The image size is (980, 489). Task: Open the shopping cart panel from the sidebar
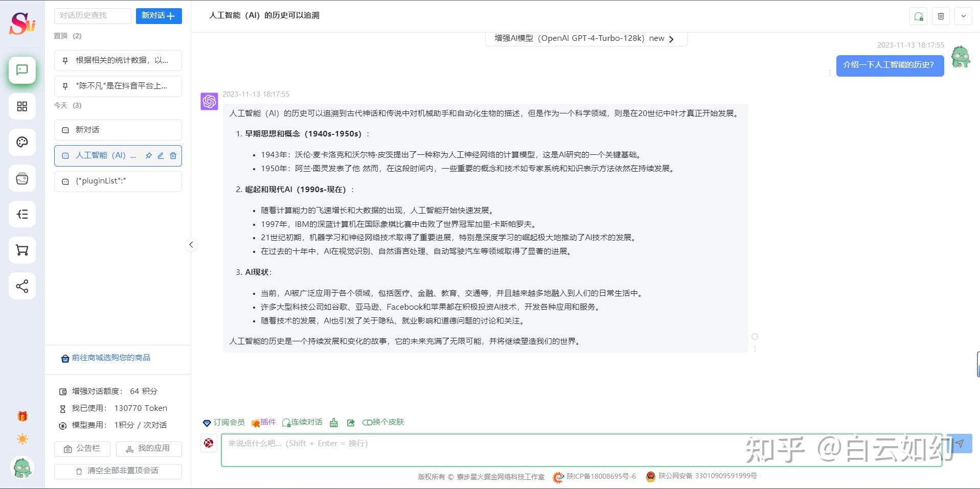[22, 250]
